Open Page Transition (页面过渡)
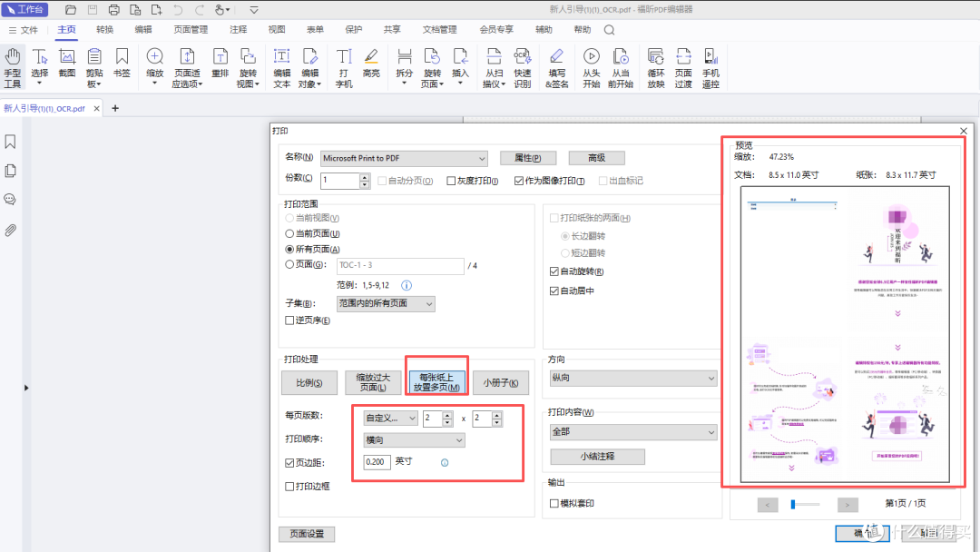980x552 pixels. tap(683, 67)
